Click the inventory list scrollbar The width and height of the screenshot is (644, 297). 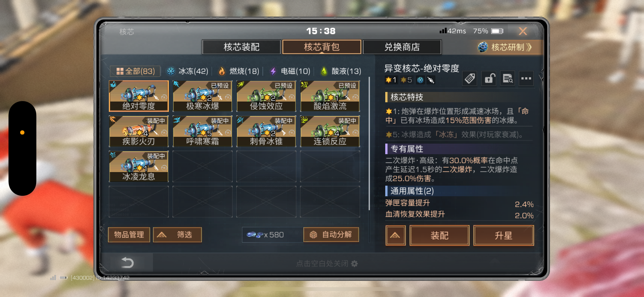click(x=369, y=144)
